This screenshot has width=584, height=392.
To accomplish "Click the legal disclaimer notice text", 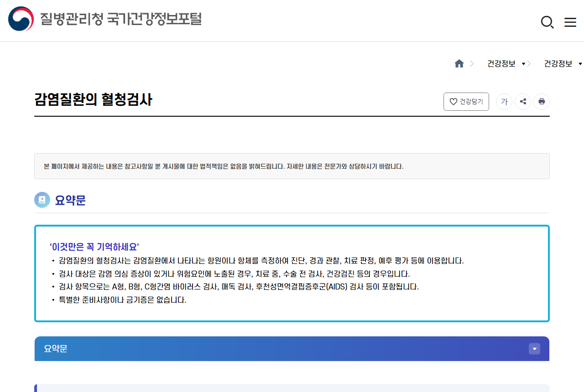I will [x=224, y=166].
